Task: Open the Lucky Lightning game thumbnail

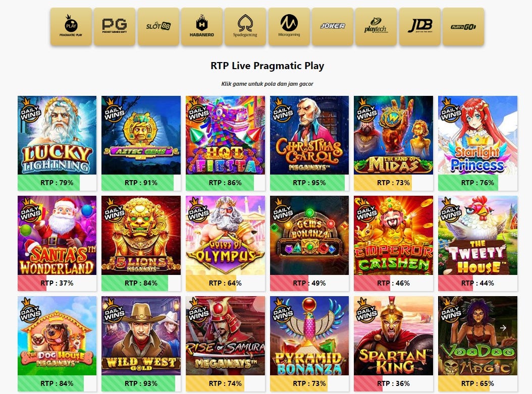Action: coord(57,135)
